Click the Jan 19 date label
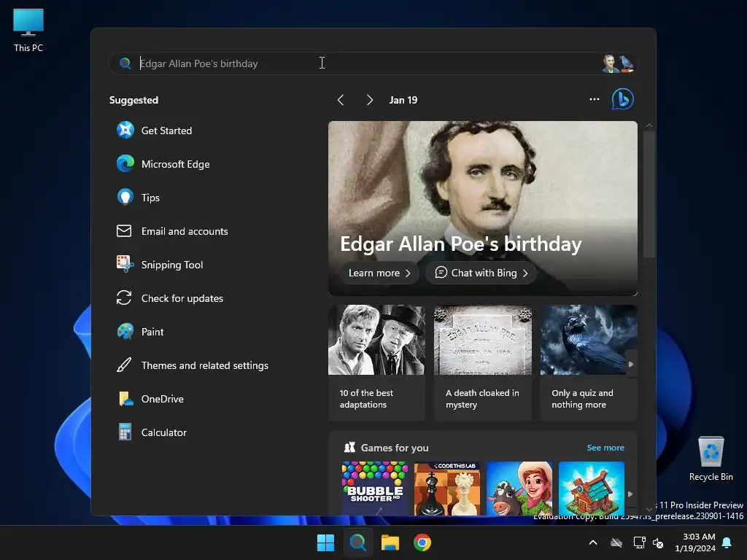 click(x=403, y=100)
